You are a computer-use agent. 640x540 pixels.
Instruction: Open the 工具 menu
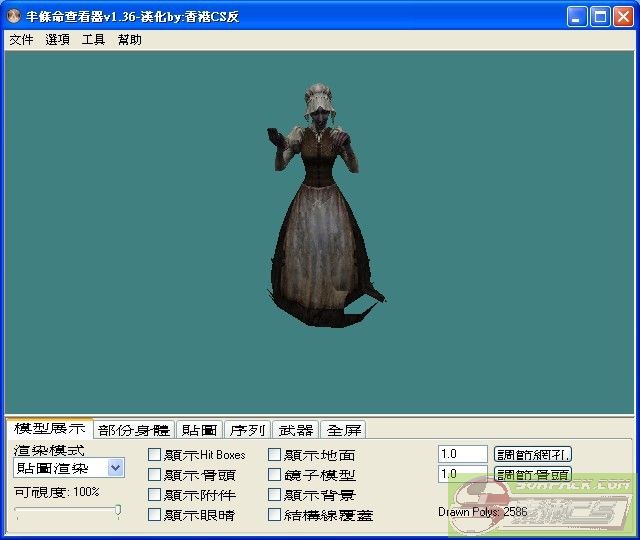point(93,40)
